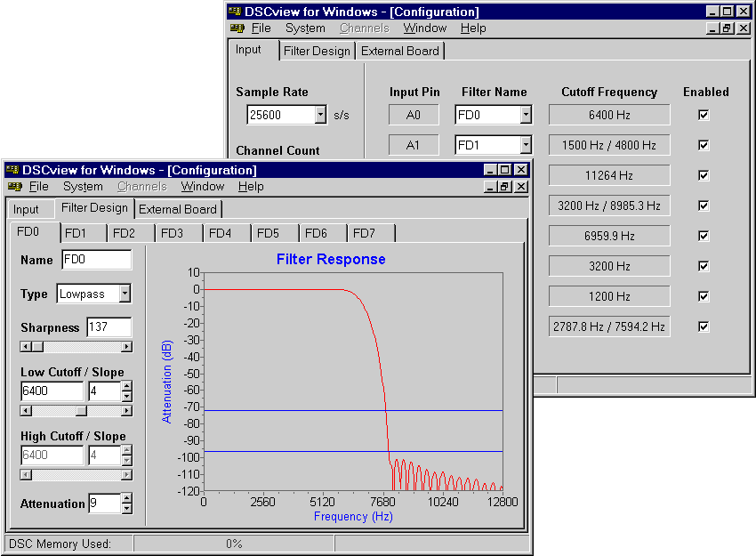Open Help menu in front window
This screenshot has height=556, width=756.
coord(251,187)
